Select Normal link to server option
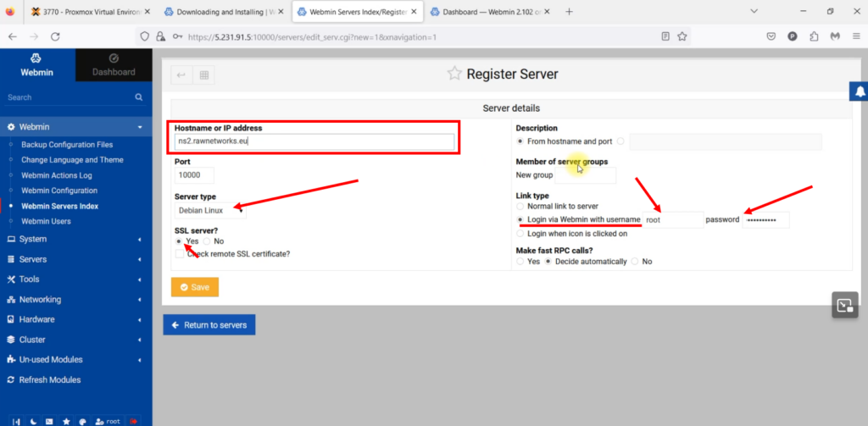Image resolution: width=868 pixels, height=426 pixels. click(x=520, y=207)
